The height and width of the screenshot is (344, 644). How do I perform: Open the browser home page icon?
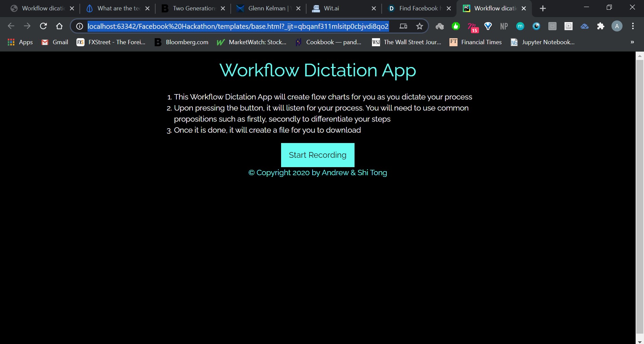59,26
